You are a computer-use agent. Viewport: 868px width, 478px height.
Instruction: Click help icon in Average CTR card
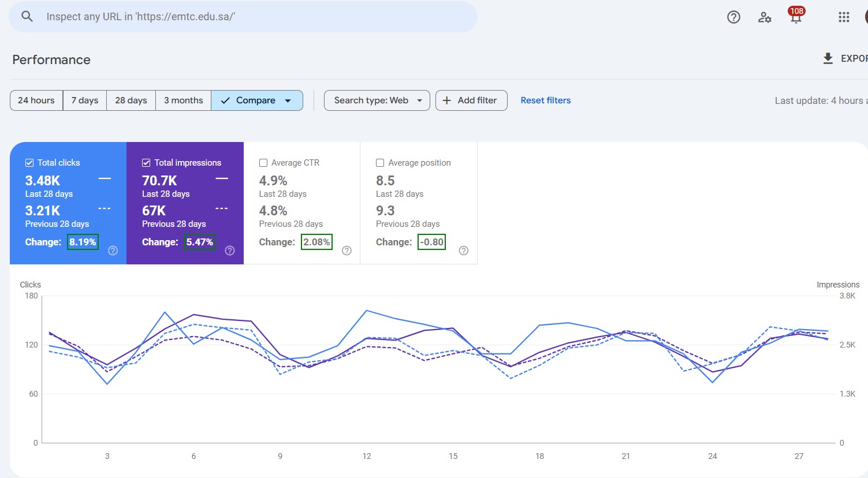click(x=347, y=251)
